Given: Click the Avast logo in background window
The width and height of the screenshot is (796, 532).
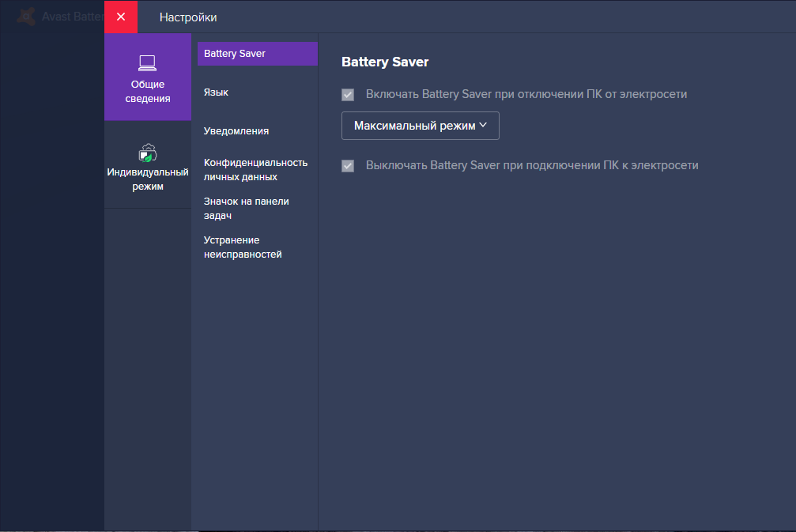Looking at the screenshot, I should [x=26, y=17].
